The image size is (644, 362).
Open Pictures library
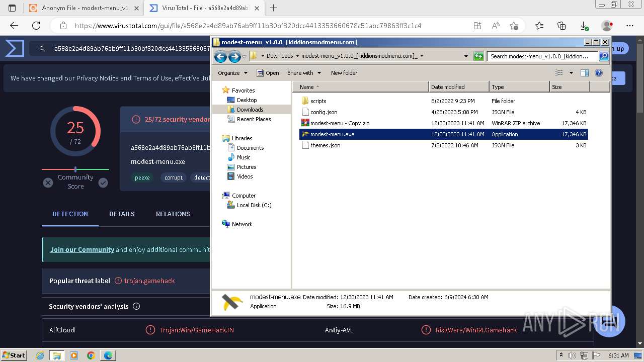click(x=247, y=167)
